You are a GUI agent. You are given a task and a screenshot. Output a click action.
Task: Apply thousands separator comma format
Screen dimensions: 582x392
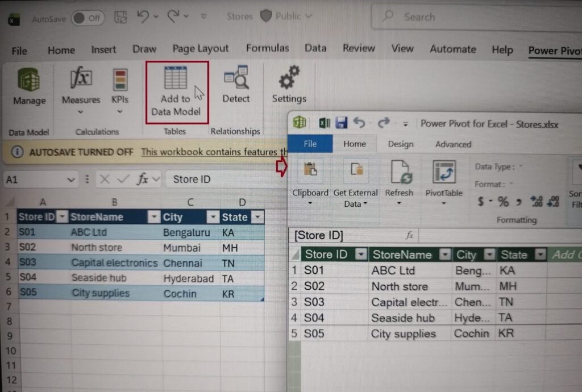click(519, 202)
